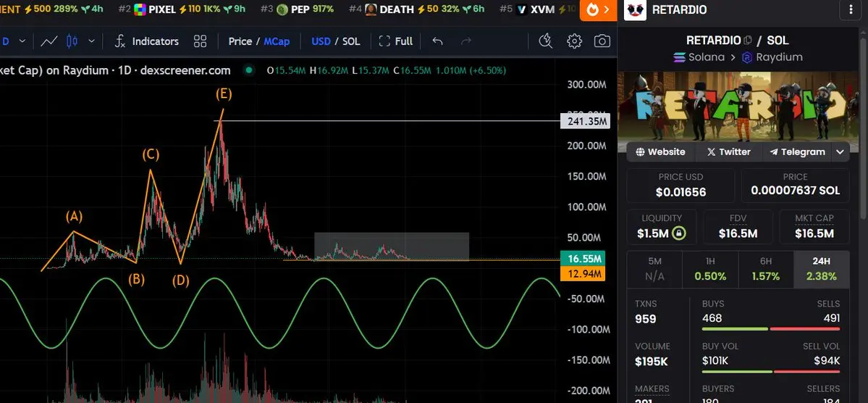Open the quick search icon
This screenshot has height=403, width=868.
[545, 41]
